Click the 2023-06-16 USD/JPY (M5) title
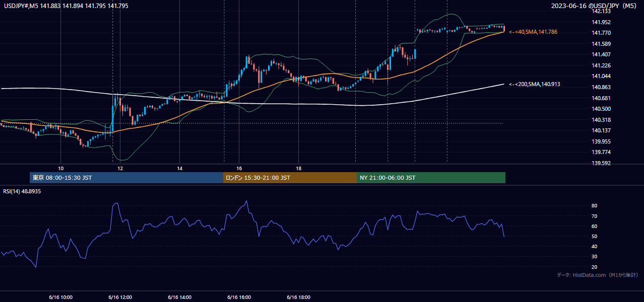 click(595, 6)
